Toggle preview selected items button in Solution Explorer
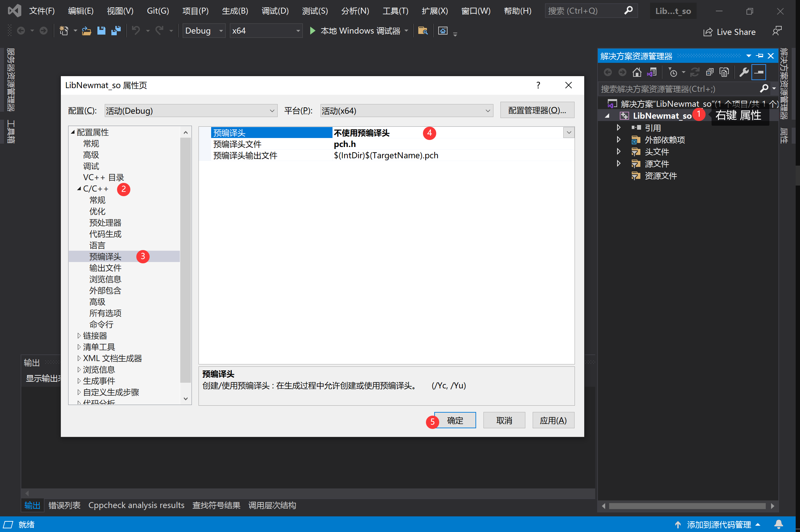 tap(759, 72)
